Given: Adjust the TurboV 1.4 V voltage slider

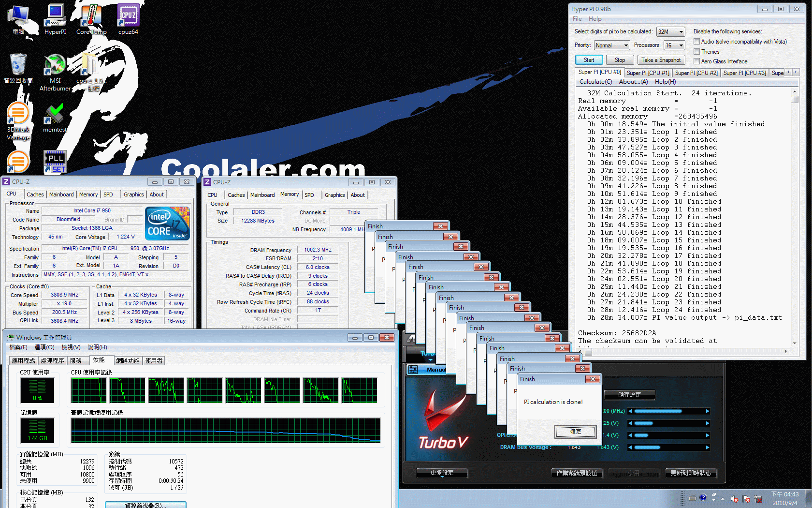Looking at the screenshot, I should tap(669, 435).
